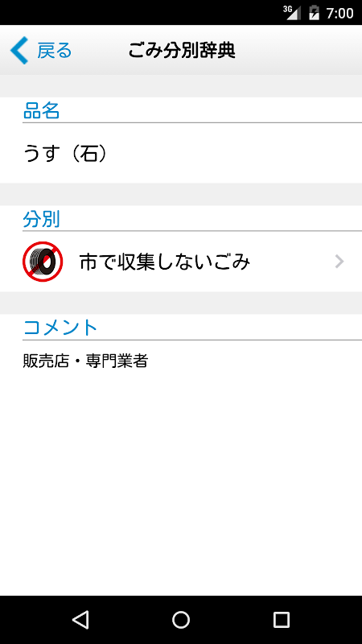Tap the コメント section heading

tap(60, 328)
